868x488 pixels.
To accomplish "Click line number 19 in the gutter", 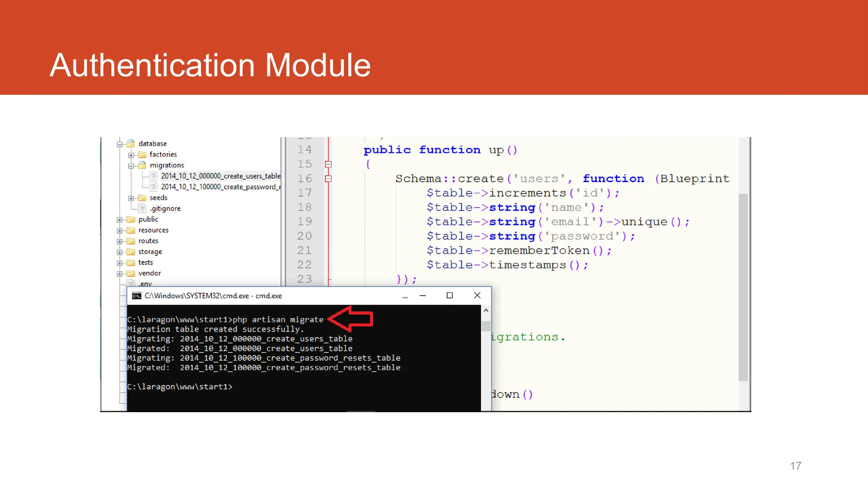I will pos(304,222).
